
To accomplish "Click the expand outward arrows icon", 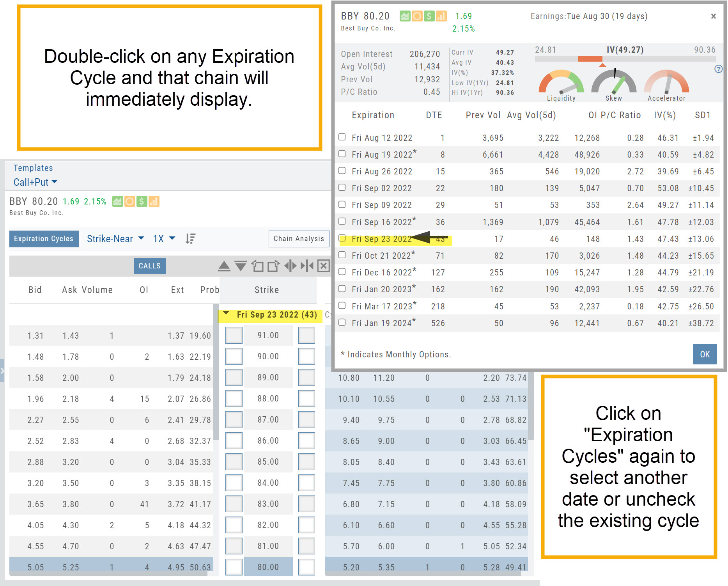I will pyautogui.click(x=290, y=266).
